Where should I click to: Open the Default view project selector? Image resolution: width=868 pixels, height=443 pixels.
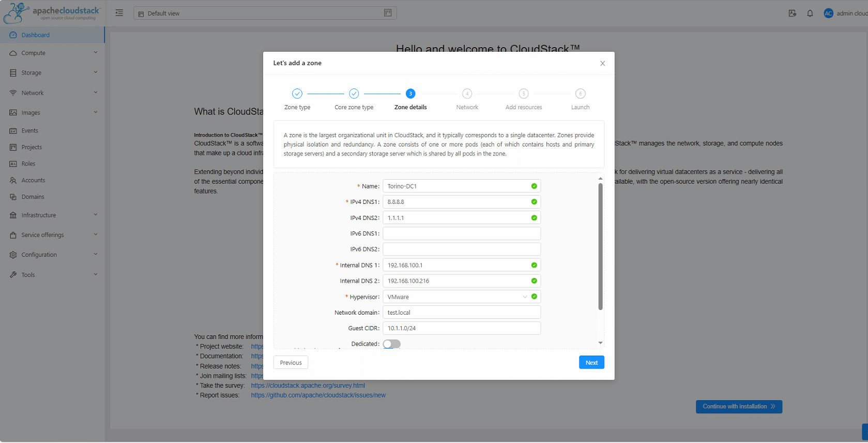265,13
